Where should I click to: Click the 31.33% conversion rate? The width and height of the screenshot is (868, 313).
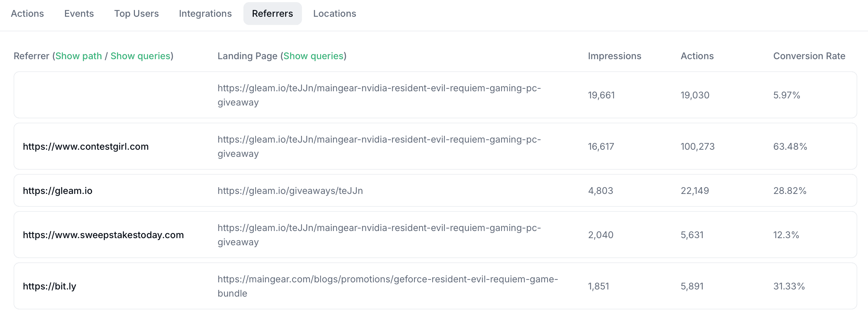789,286
